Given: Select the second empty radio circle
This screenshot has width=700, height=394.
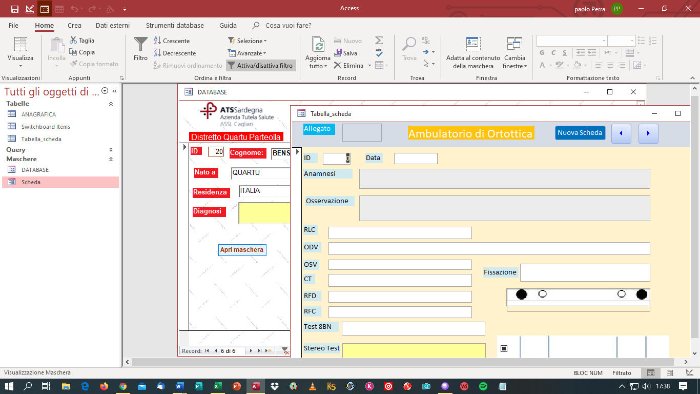Looking at the screenshot, I should [x=621, y=294].
